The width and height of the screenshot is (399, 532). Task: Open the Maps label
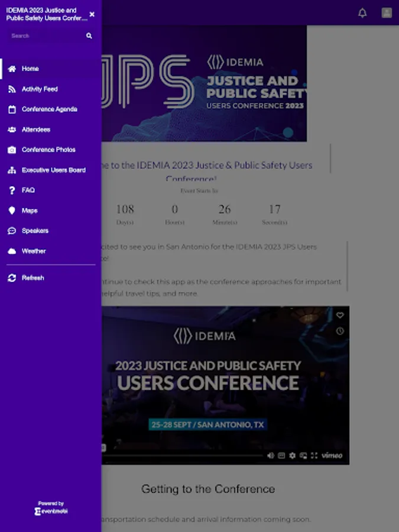(x=30, y=210)
